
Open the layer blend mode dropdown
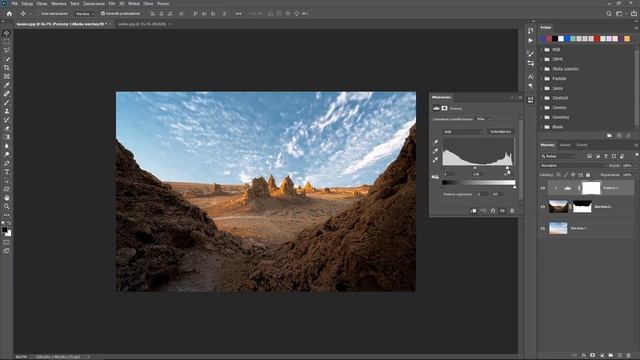(573, 166)
